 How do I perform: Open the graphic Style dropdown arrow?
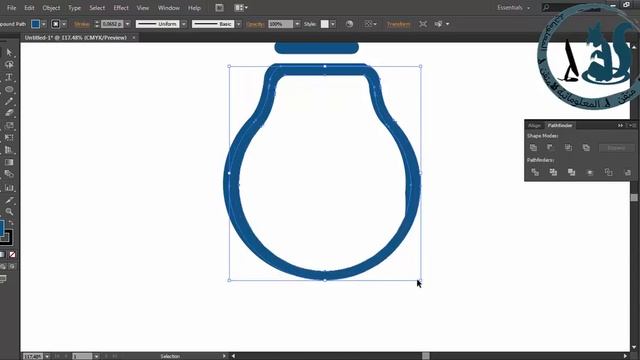[x=333, y=24]
